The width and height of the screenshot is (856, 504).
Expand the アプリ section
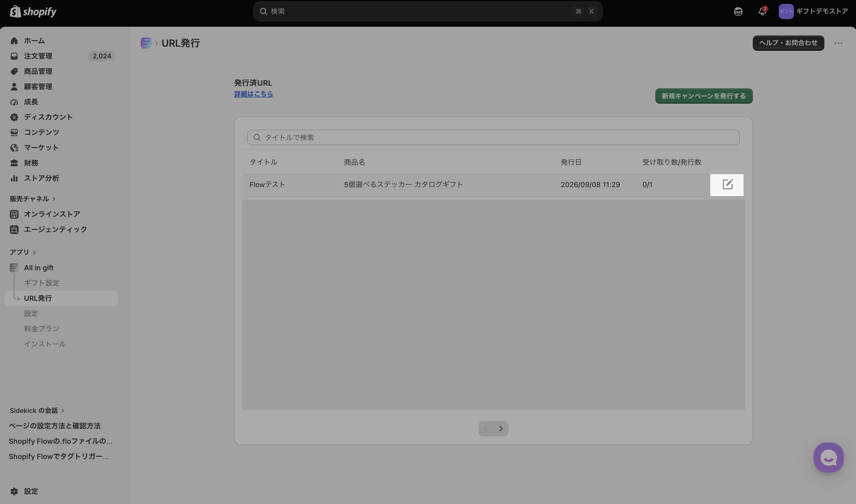coord(23,252)
